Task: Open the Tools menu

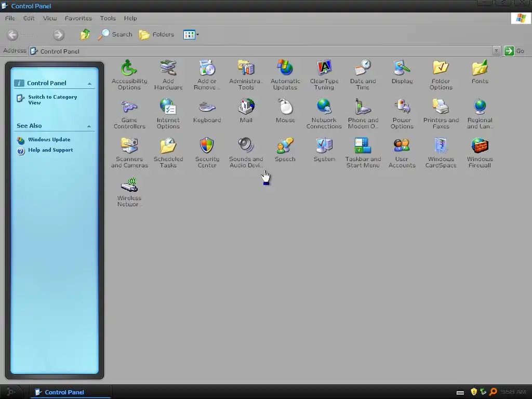Action: pyautogui.click(x=108, y=18)
